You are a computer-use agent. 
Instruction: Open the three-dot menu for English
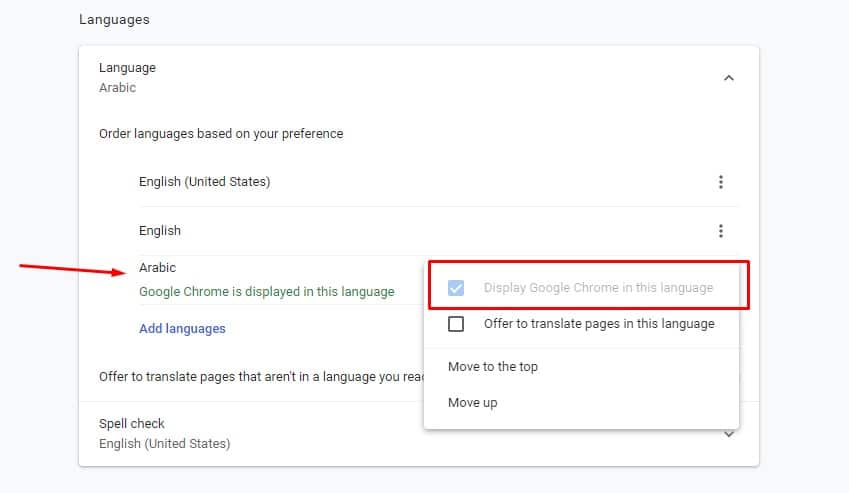click(x=720, y=231)
